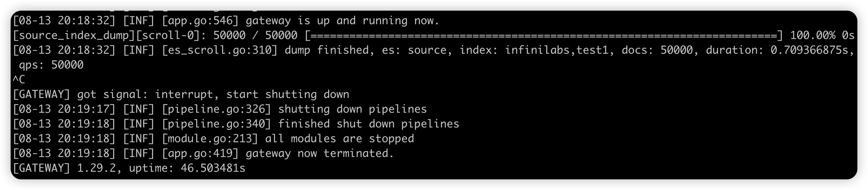Click the 'shutting down pipelines' text
868x190 pixels.
[x=352, y=109]
